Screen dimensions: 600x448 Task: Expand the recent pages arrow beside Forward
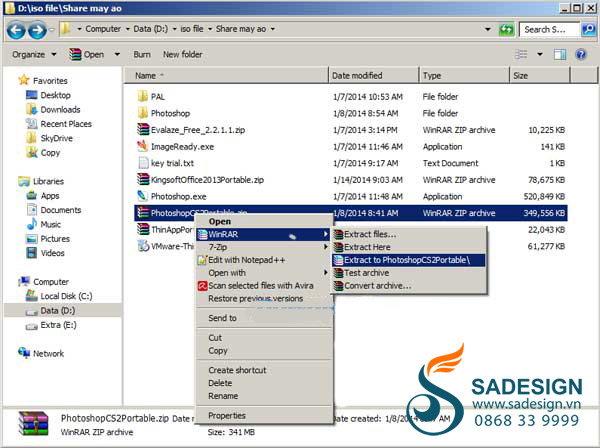(52, 29)
